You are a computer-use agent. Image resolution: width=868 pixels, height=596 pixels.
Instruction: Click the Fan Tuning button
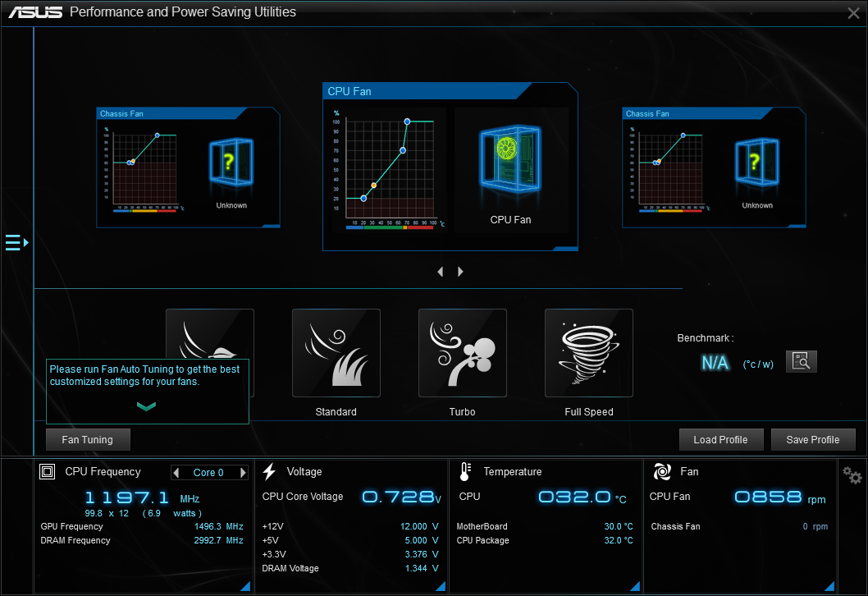click(x=87, y=439)
